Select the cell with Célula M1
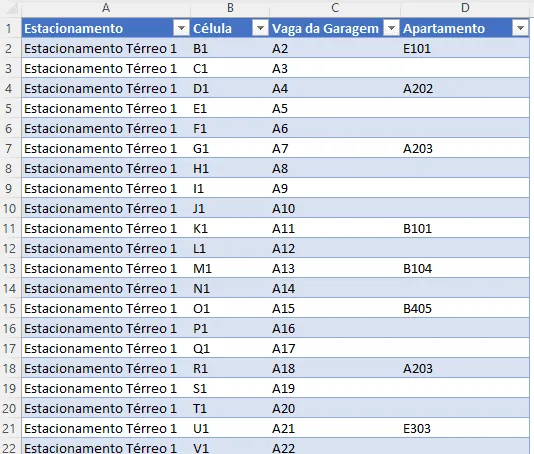The image size is (534, 454). pos(230,268)
